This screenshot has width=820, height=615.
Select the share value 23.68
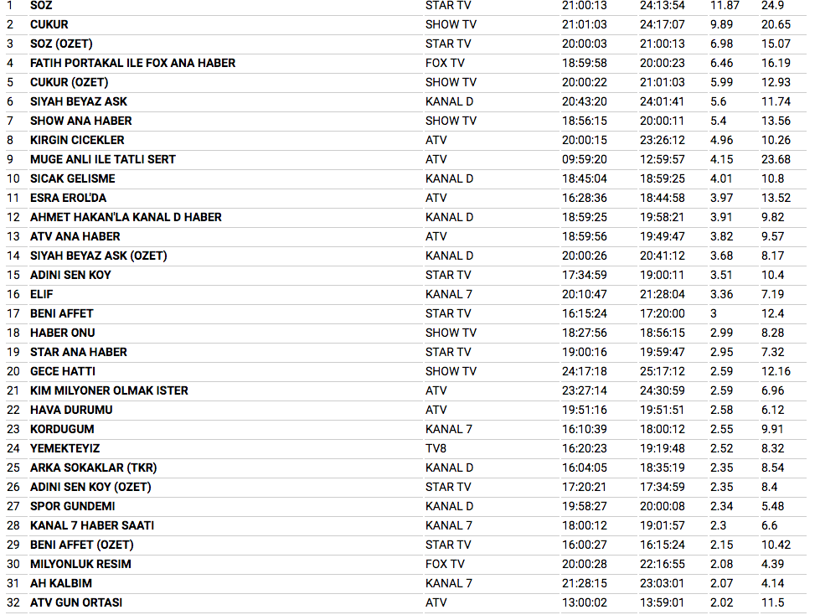tap(775, 159)
